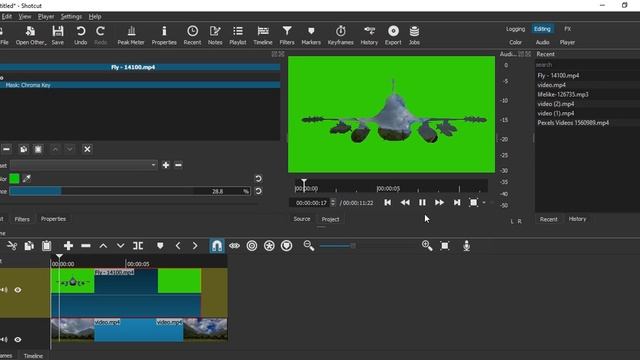This screenshot has width=640, height=360.
Task: Copy the timeline clip with the copy icon
Action: pyautogui.click(x=29, y=246)
